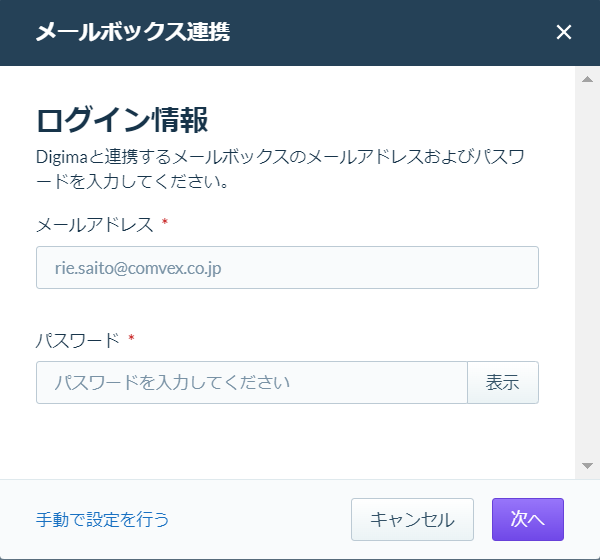Toggle password visibility with 表示
Image resolution: width=600 pixels, height=560 pixels.
coord(503,382)
